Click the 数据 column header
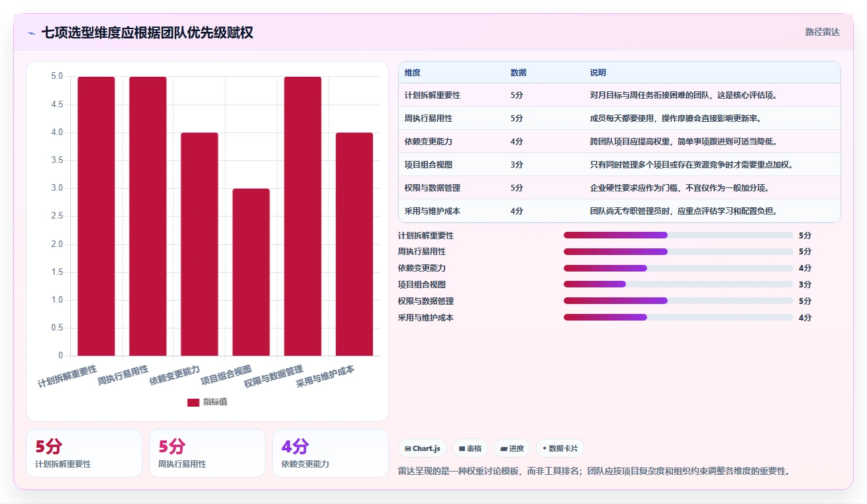Image resolution: width=867 pixels, height=504 pixels. (519, 73)
